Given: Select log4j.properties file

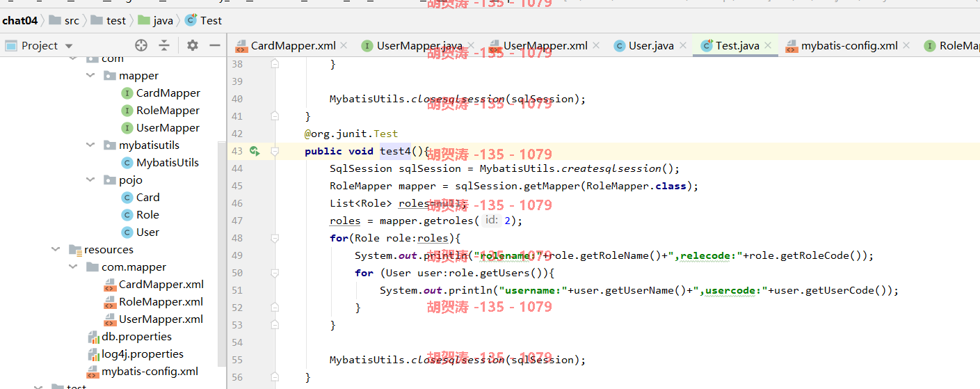Looking at the screenshot, I should [136, 354].
